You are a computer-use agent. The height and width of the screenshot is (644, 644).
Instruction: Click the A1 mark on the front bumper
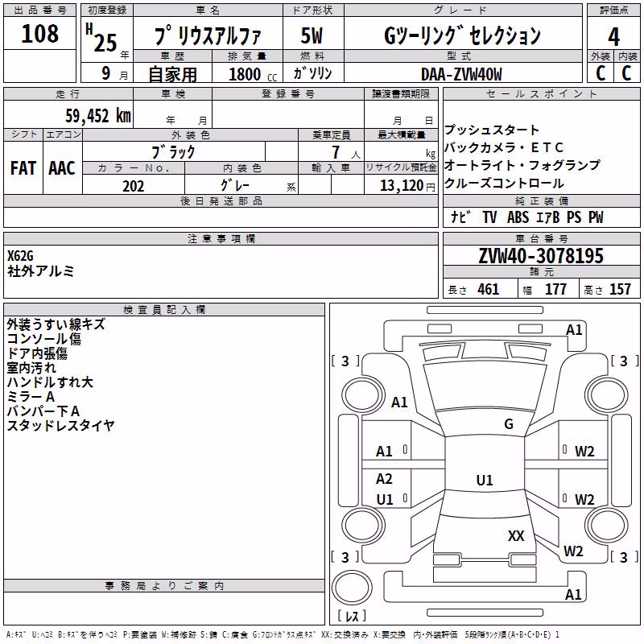tap(574, 330)
